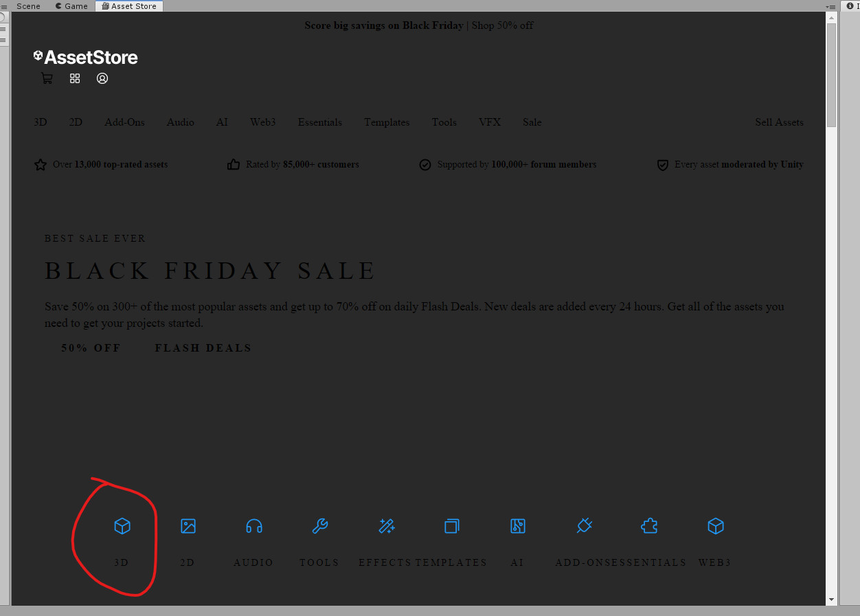Choose the Audio headphones category icon
The width and height of the screenshot is (860, 616).
254,526
